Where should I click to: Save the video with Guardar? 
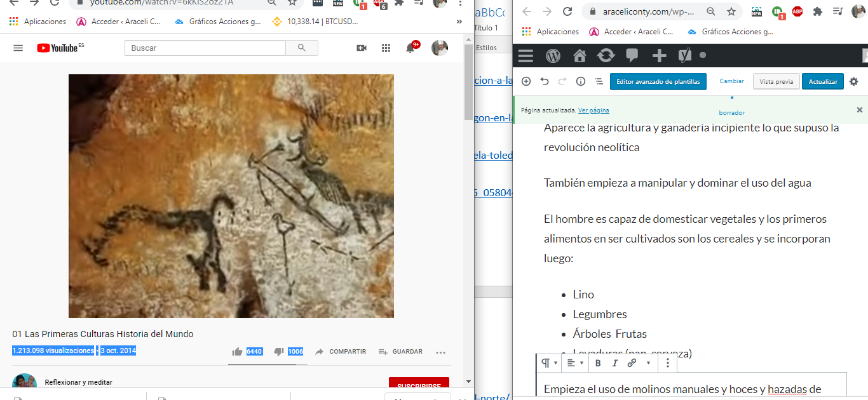pyautogui.click(x=400, y=352)
